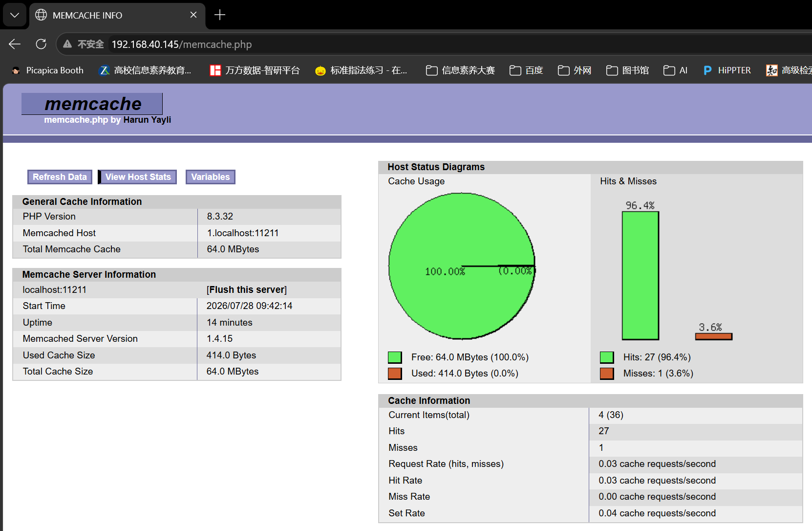The height and width of the screenshot is (531, 812).
Task: Expand the 图书馆 bookmark folder
Action: click(x=627, y=70)
